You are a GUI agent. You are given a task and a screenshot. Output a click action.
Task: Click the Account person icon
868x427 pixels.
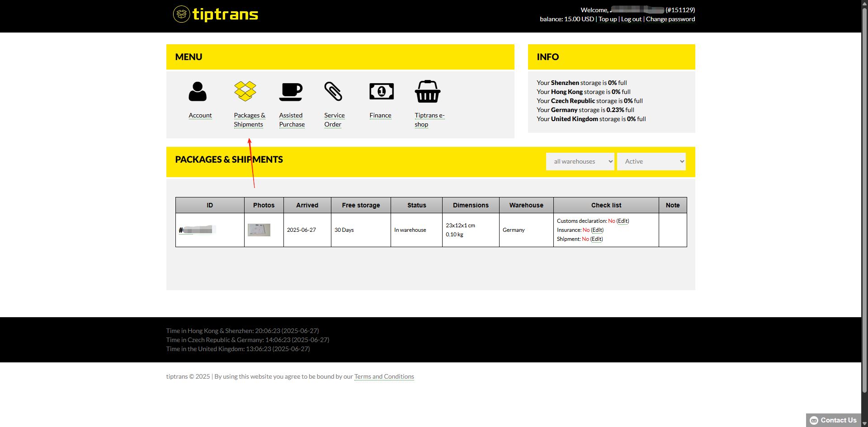[198, 92]
